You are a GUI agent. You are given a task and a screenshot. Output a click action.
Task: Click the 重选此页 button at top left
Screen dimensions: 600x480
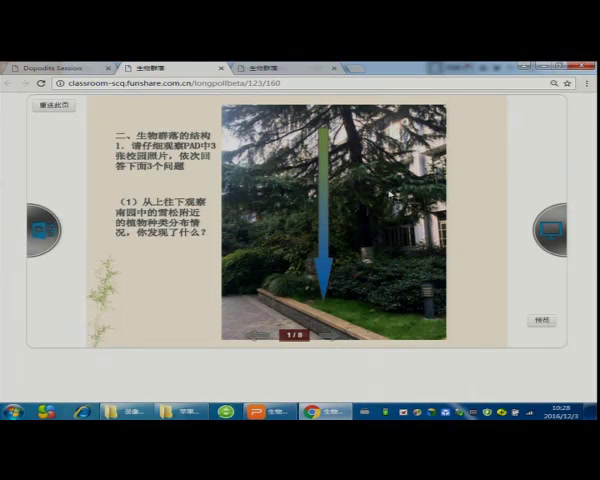coord(53,105)
